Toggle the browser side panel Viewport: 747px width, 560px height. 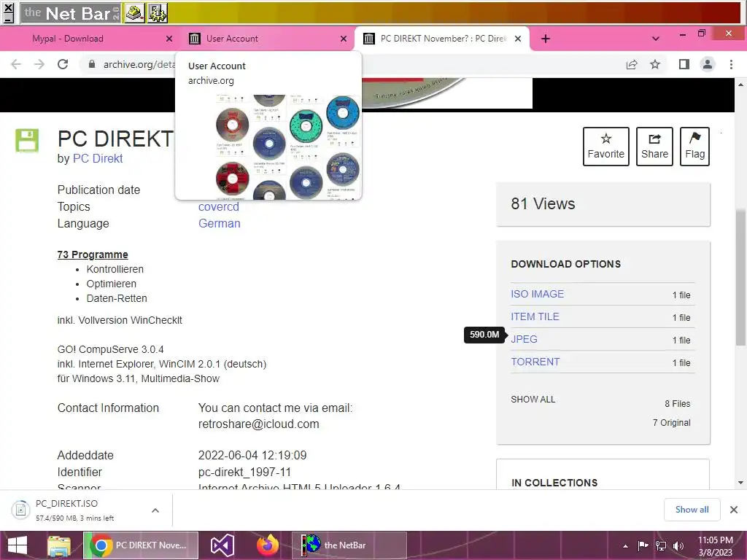tap(684, 64)
